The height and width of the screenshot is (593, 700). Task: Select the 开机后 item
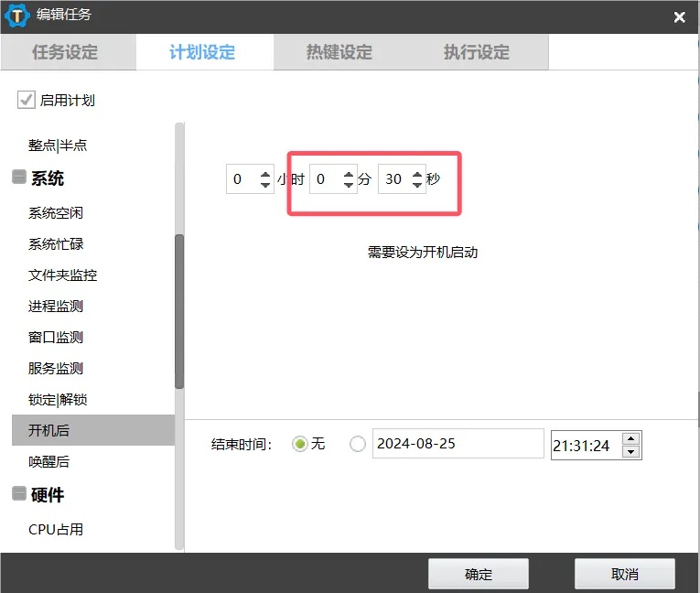tap(92, 430)
